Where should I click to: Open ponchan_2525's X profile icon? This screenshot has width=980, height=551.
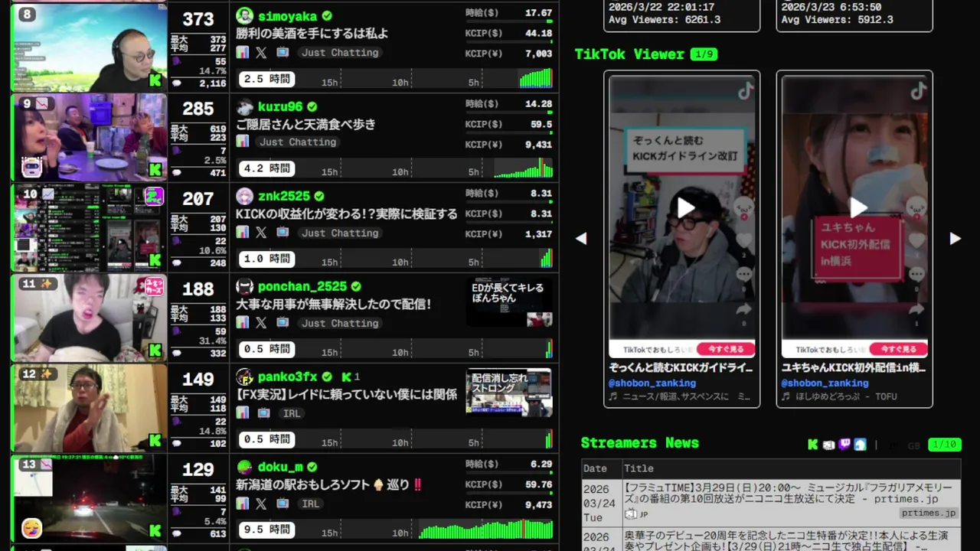click(261, 323)
